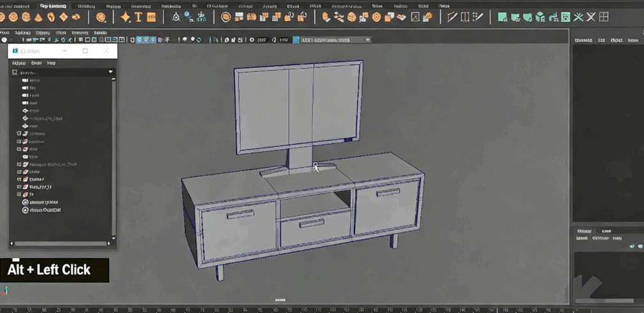Click the Outliner horizontal scrollbar
The height and width of the screenshot is (313, 644).
[x=61, y=243]
